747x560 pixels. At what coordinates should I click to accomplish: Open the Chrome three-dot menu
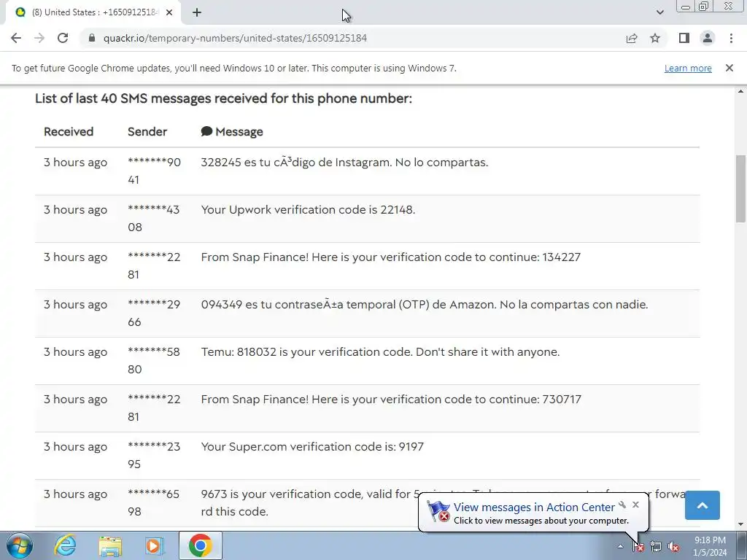(x=731, y=38)
